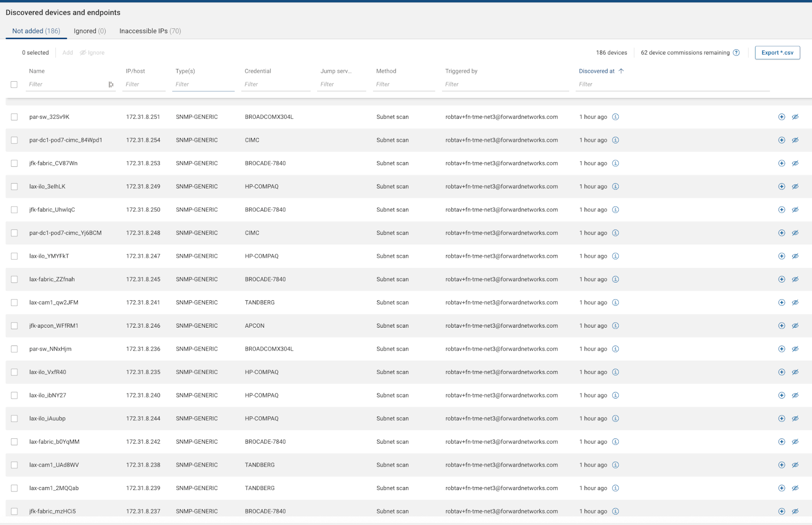The image size is (812, 525).
Task: Focus the Discovered at filter field
Action: point(673,85)
